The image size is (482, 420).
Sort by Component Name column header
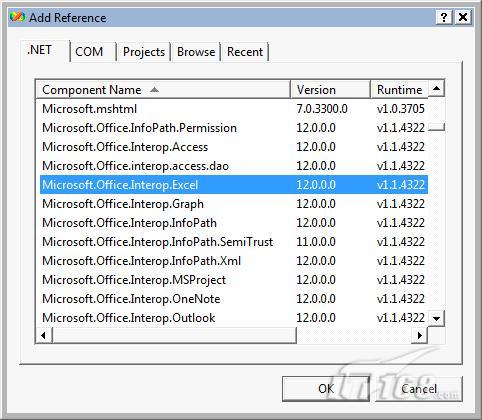pos(163,90)
